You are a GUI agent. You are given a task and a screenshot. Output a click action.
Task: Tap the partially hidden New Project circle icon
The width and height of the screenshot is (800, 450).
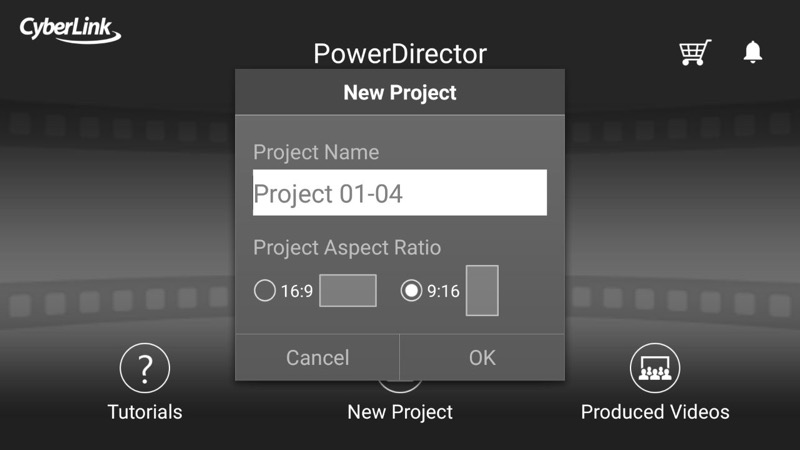(x=400, y=386)
